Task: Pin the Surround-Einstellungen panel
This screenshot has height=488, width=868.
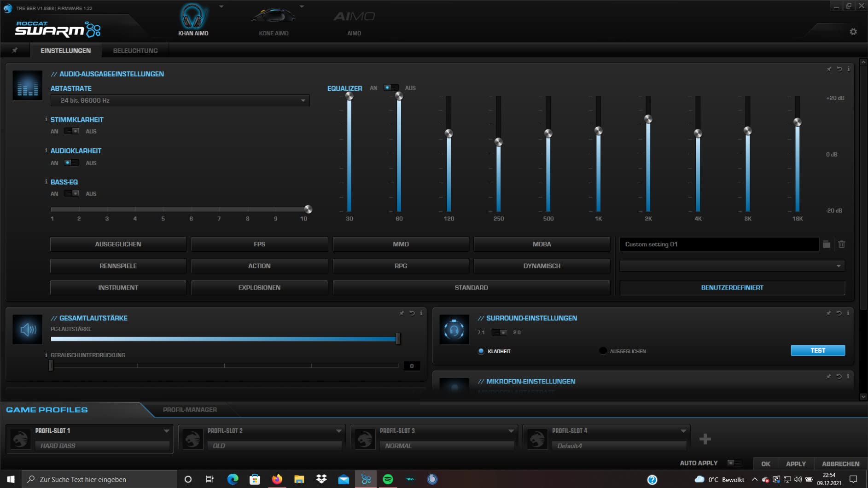Action: (828, 313)
